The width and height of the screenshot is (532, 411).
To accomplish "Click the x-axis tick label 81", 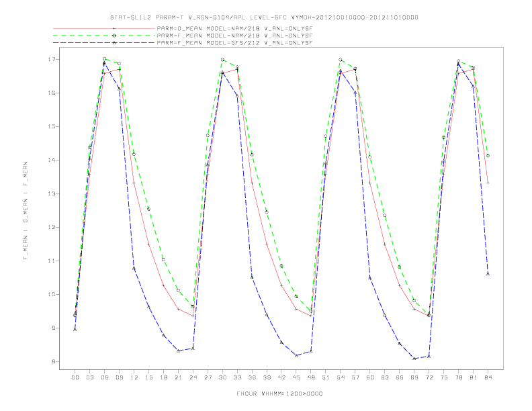I will 474,377.
